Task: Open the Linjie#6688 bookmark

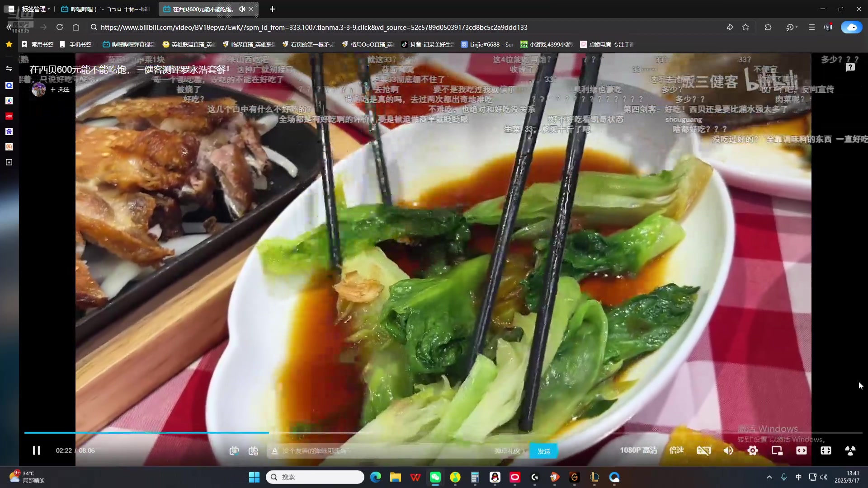Action: 487,44
